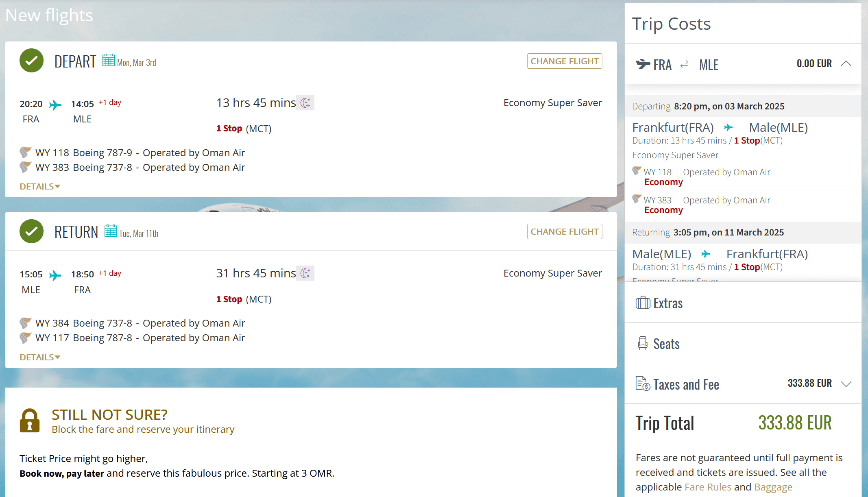Click the depart calendar icon
Image resolution: width=868 pixels, height=497 pixels.
coord(108,60)
